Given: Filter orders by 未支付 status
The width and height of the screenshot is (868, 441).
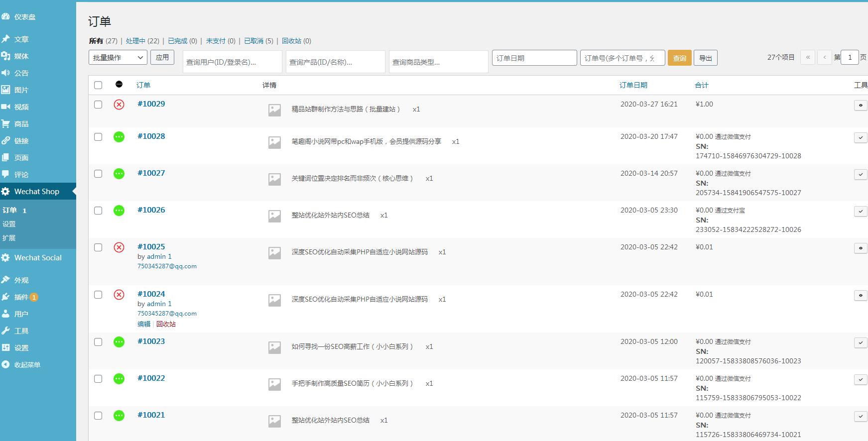Looking at the screenshot, I should click(216, 41).
